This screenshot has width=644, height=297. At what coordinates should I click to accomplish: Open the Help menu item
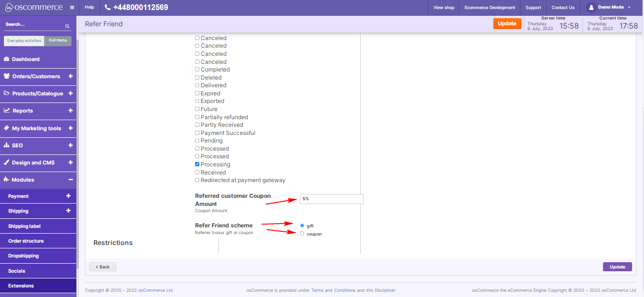pyautogui.click(x=89, y=8)
